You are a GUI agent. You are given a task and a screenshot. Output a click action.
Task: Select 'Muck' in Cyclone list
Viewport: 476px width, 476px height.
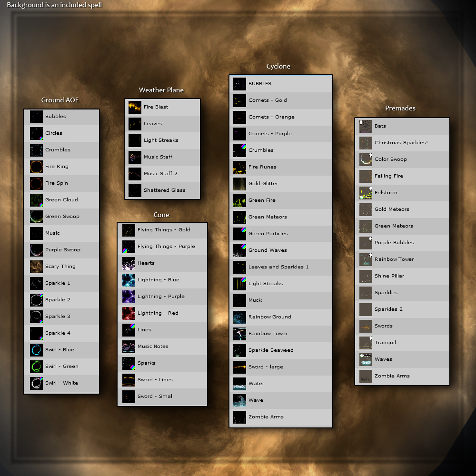pos(281,300)
